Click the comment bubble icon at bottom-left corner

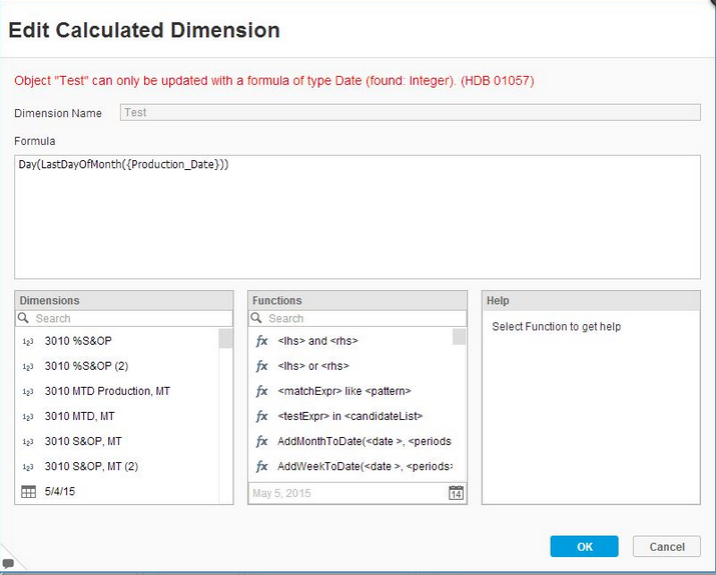tap(8, 563)
